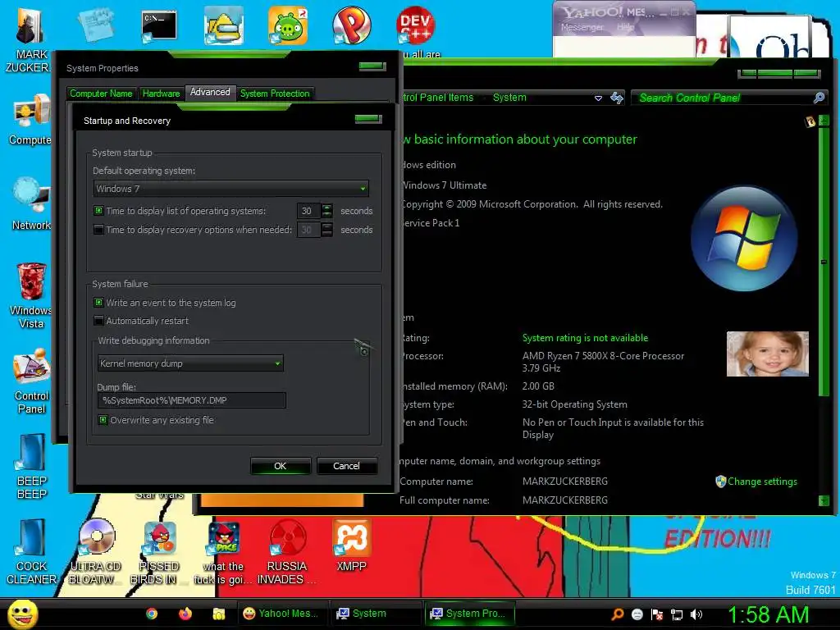Switch to the Computer Name tab
The width and height of the screenshot is (840, 630).
pos(101,94)
